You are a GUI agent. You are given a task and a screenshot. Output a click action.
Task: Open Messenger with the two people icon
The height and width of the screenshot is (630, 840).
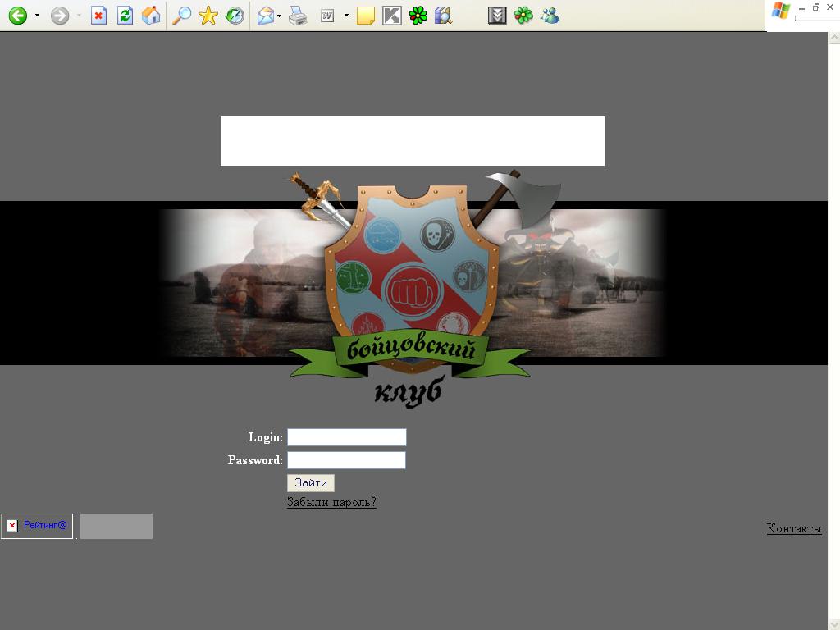pos(550,16)
